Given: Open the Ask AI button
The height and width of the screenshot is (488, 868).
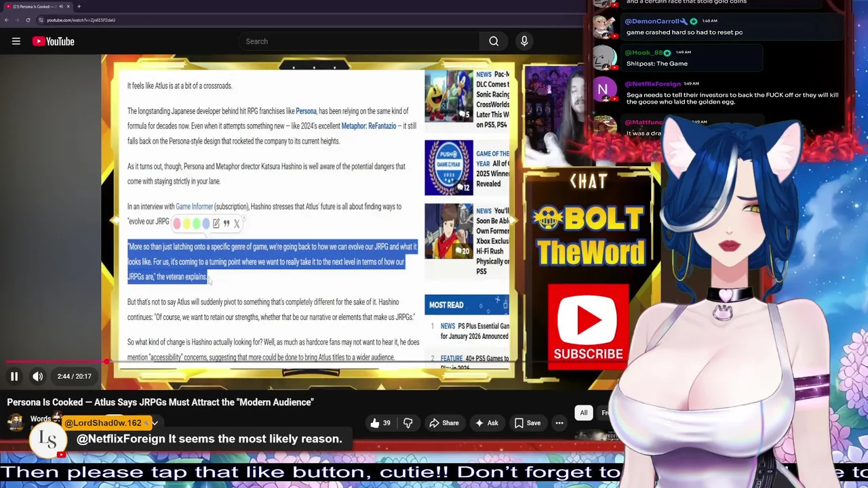Looking at the screenshot, I should (x=487, y=423).
